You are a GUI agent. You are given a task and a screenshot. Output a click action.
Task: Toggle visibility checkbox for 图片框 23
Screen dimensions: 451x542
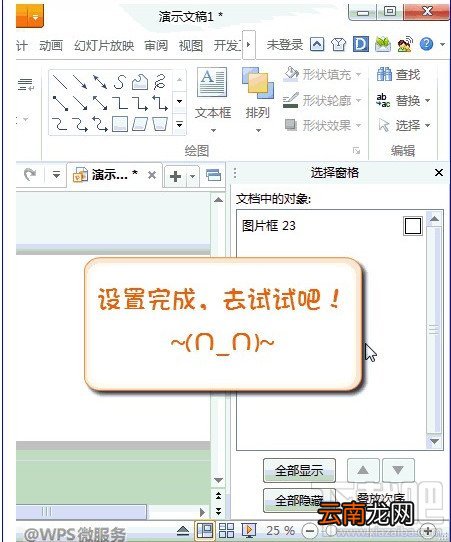point(413,226)
